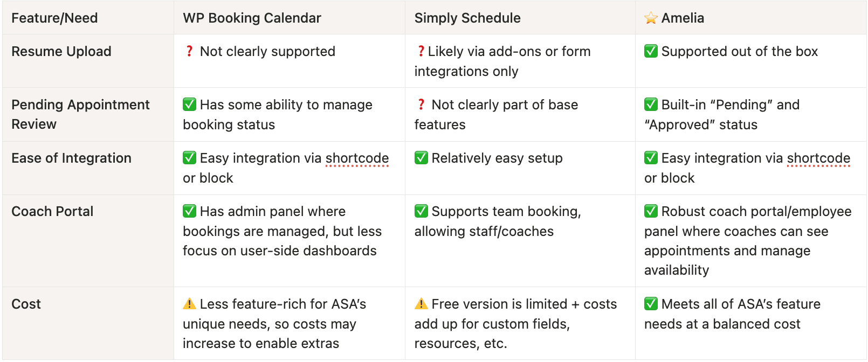Click green checkmark beside Relatively easy setup
This screenshot has height=362, width=868.
click(421, 158)
